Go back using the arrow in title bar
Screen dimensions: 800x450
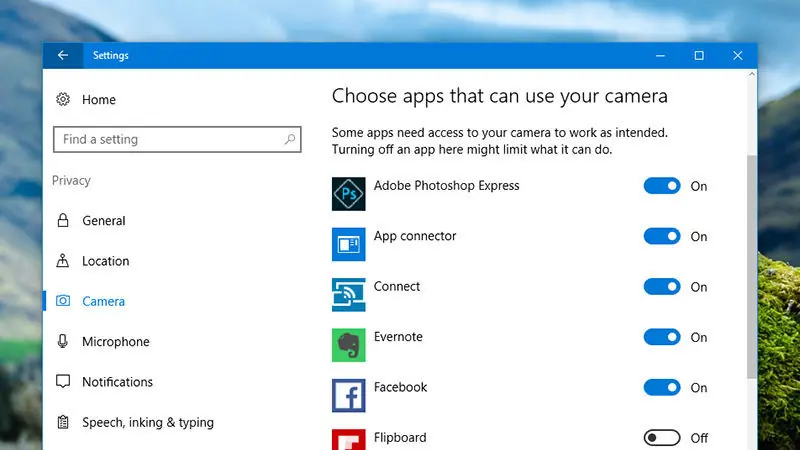tap(63, 55)
